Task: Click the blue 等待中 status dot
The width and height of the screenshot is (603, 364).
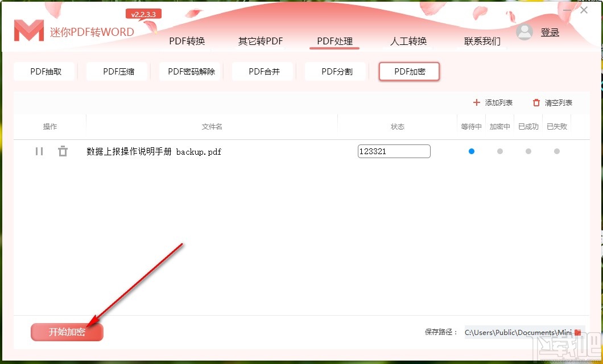Action: [472, 151]
